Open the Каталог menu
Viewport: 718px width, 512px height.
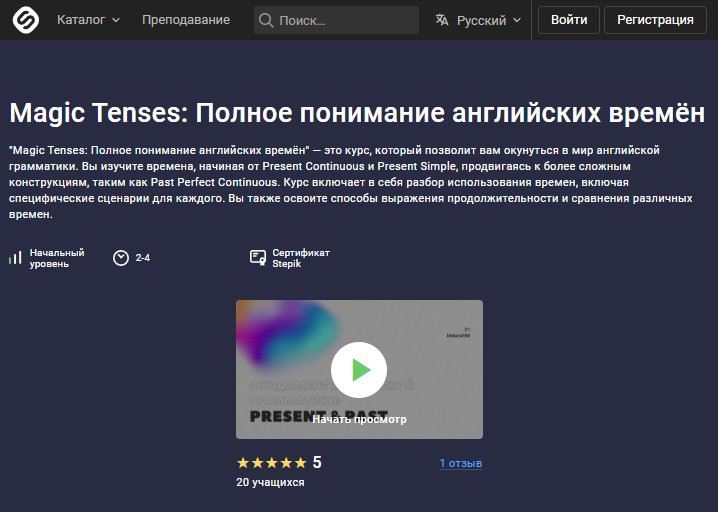click(x=88, y=20)
